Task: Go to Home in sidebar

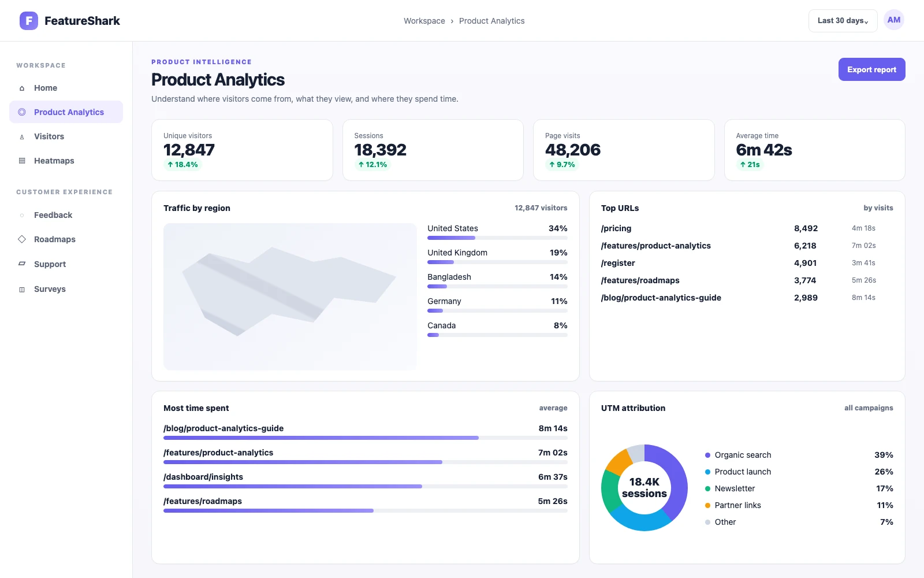Action: [x=66, y=88]
